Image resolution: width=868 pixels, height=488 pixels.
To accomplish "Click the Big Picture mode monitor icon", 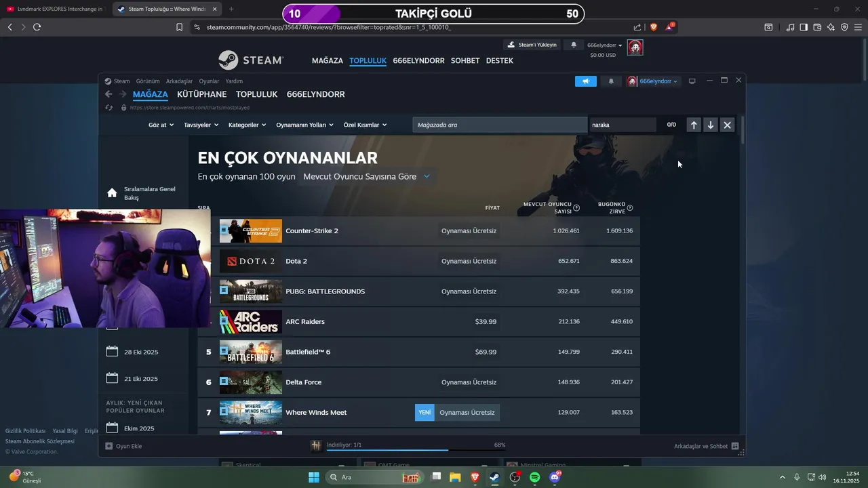I will (x=692, y=81).
